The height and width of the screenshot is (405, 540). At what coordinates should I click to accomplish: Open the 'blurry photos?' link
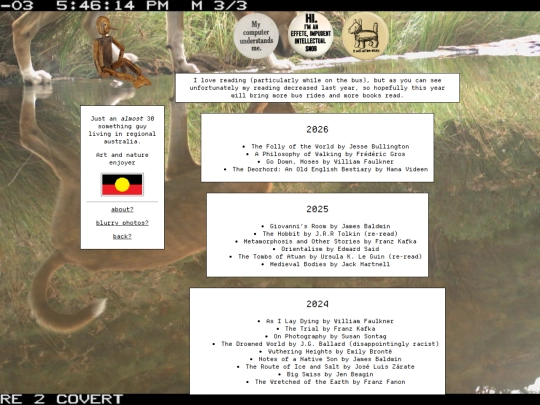(x=122, y=223)
